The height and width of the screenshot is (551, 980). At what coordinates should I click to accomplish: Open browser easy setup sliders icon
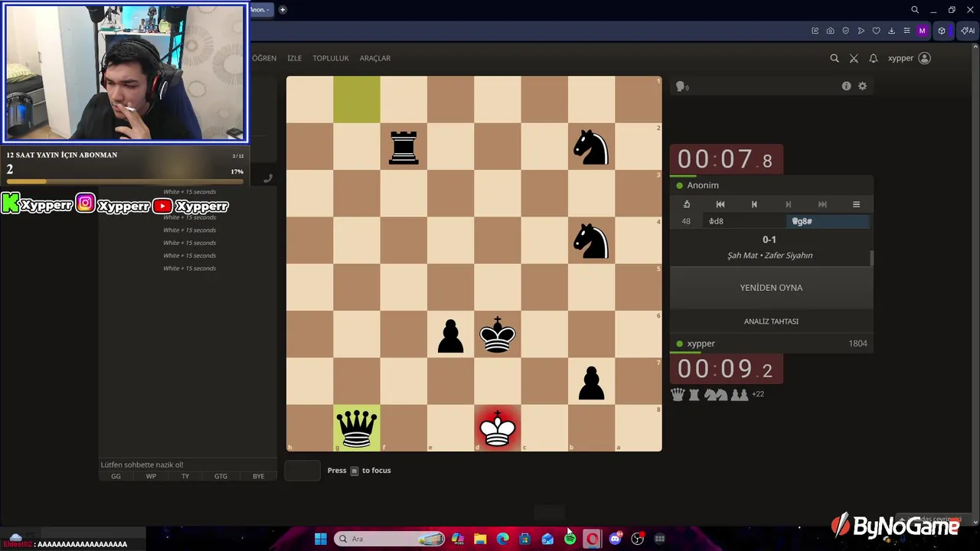coord(907,31)
